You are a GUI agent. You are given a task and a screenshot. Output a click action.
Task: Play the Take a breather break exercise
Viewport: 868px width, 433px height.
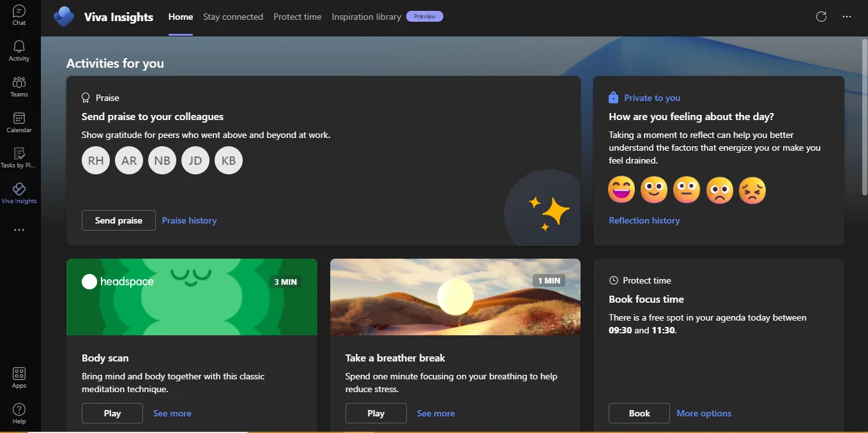376,413
